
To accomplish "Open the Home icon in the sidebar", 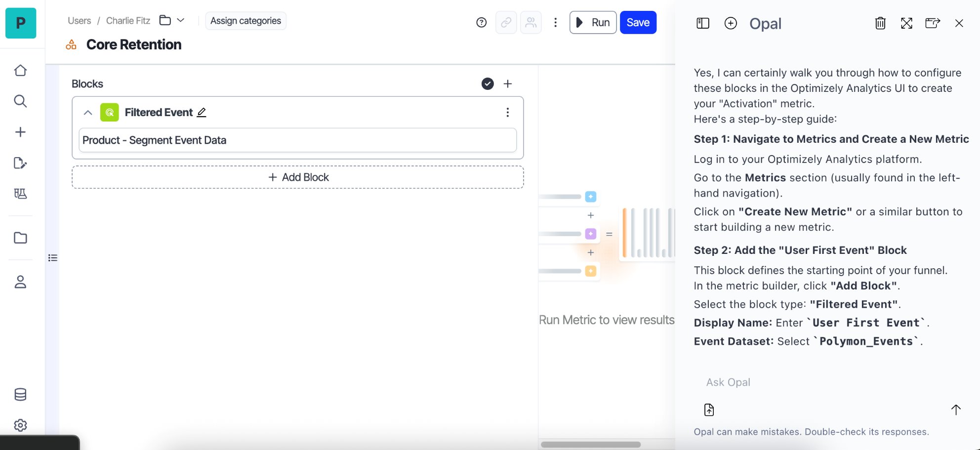I will point(20,70).
